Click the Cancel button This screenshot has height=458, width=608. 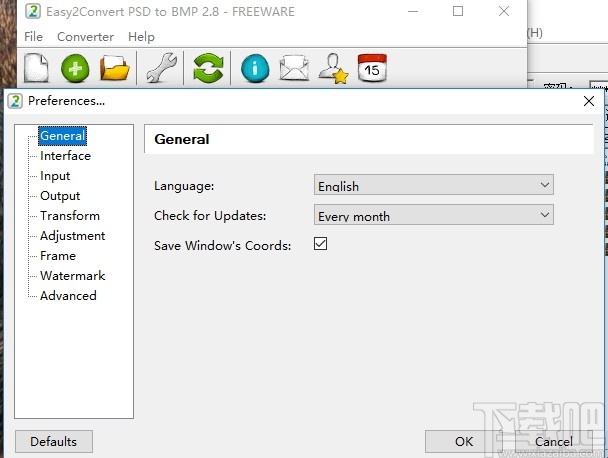tap(554, 441)
